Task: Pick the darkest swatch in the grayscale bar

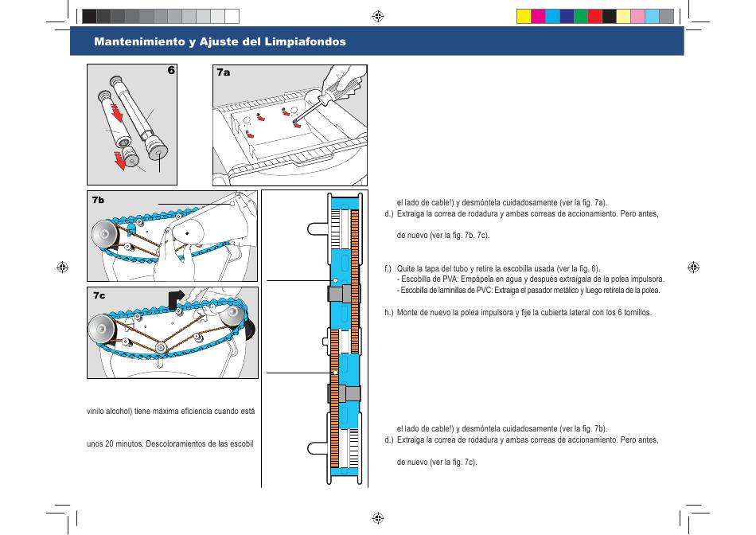Action: click(x=89, y=16)
